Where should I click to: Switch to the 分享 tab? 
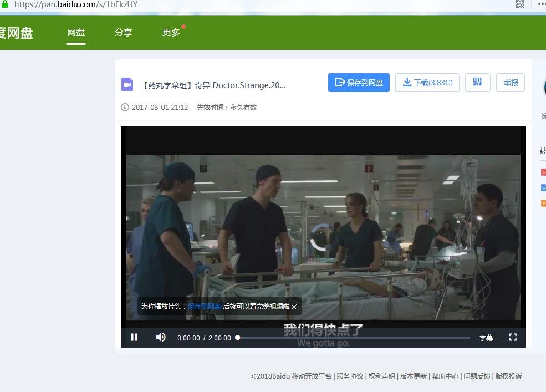(123, 32)
